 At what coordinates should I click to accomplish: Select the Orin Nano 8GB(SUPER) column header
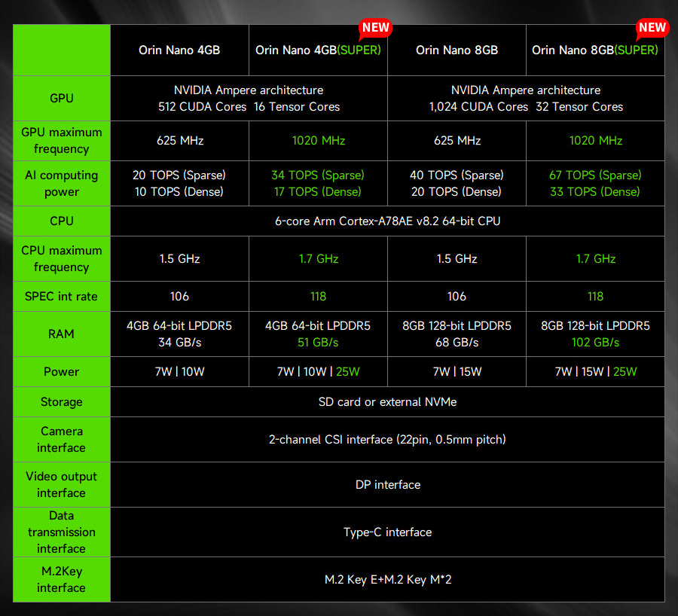pos(595,50)
